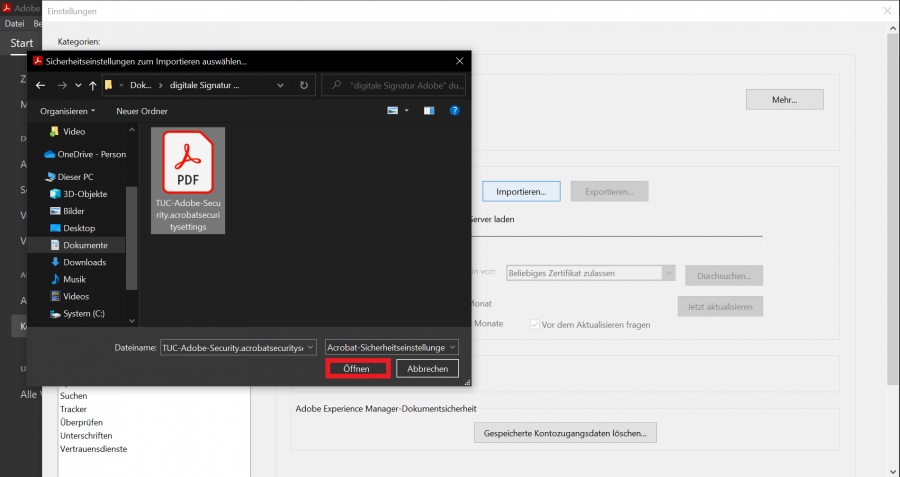Open the Bilder folder
The image size is (900, 477).
point(67,211)
